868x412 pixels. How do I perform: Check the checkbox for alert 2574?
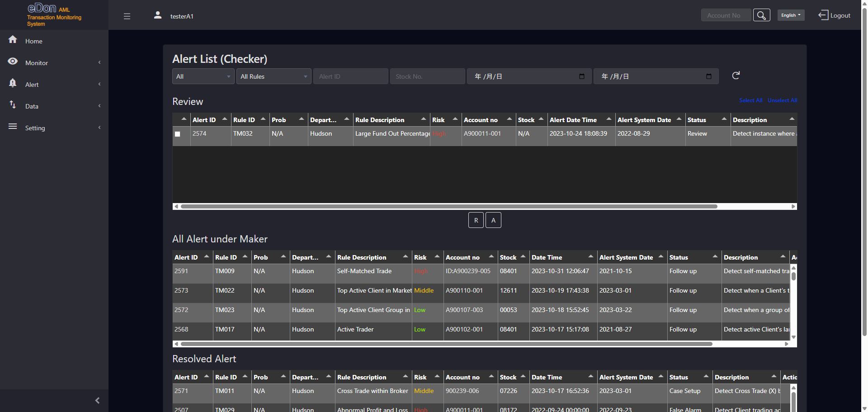177,134
